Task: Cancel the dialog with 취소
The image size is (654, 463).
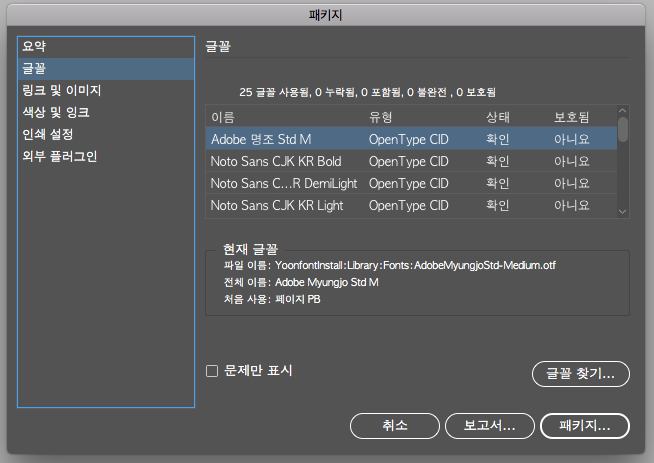Action: [395, 426]
